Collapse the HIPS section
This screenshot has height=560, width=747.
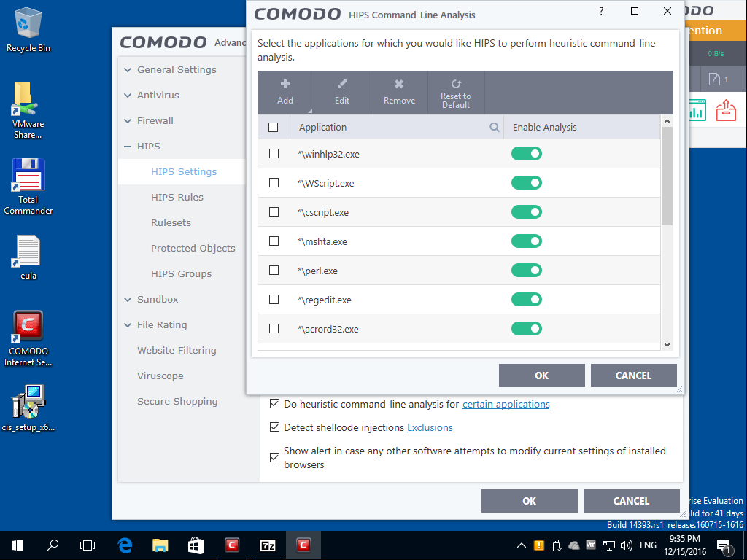(x=128, y=147)
